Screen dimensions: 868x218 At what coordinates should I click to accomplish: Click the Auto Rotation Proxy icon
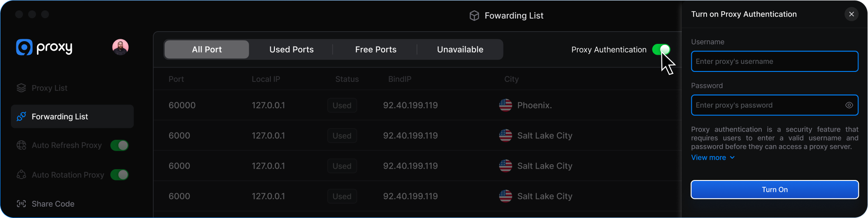21,175
